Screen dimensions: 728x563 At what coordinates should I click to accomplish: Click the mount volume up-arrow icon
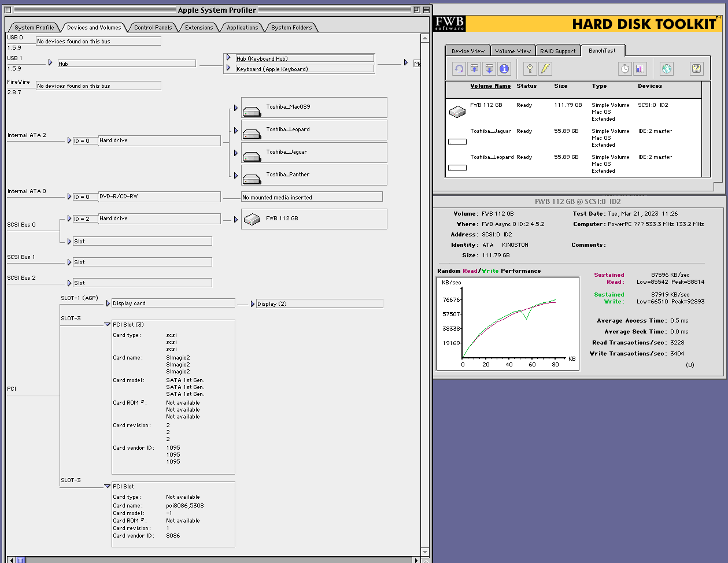click(x=474, y=69)
